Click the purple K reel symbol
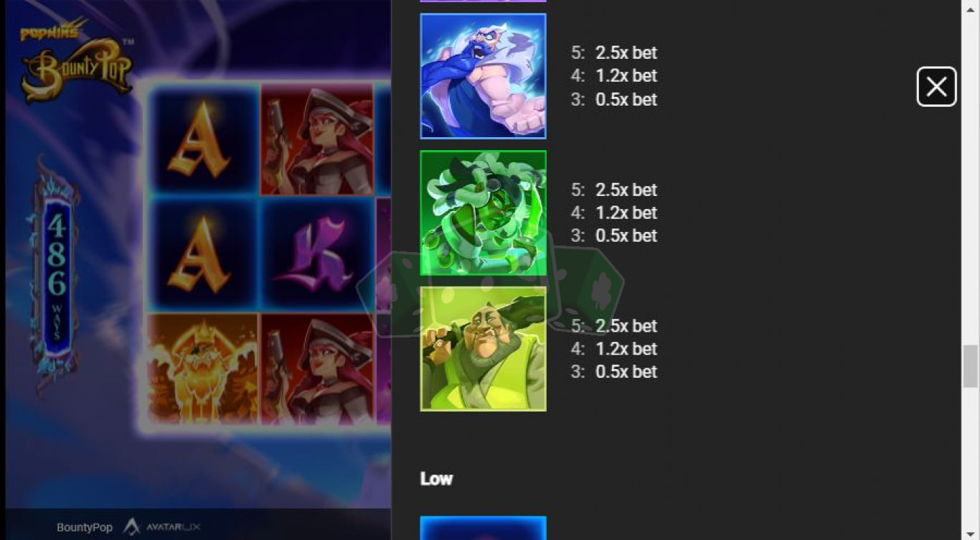 tap(317, 255)
